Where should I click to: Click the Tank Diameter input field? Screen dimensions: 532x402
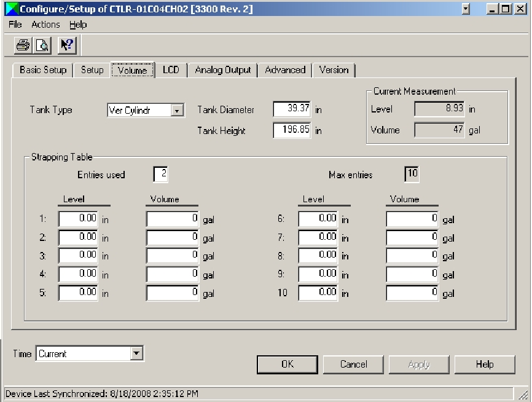pos(292,109)
